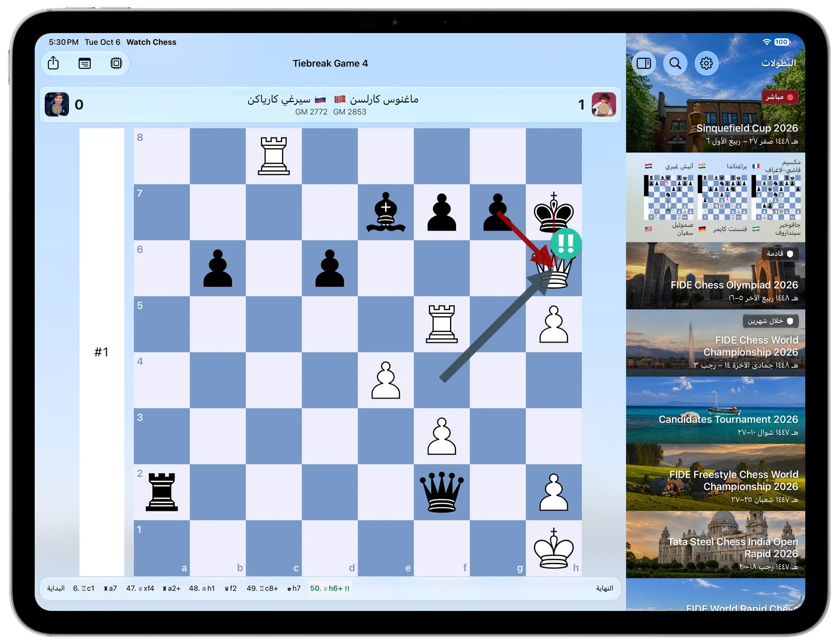Select the white queen on h6
This screenshot has width=840, height=644.
(x=554, y=271)
